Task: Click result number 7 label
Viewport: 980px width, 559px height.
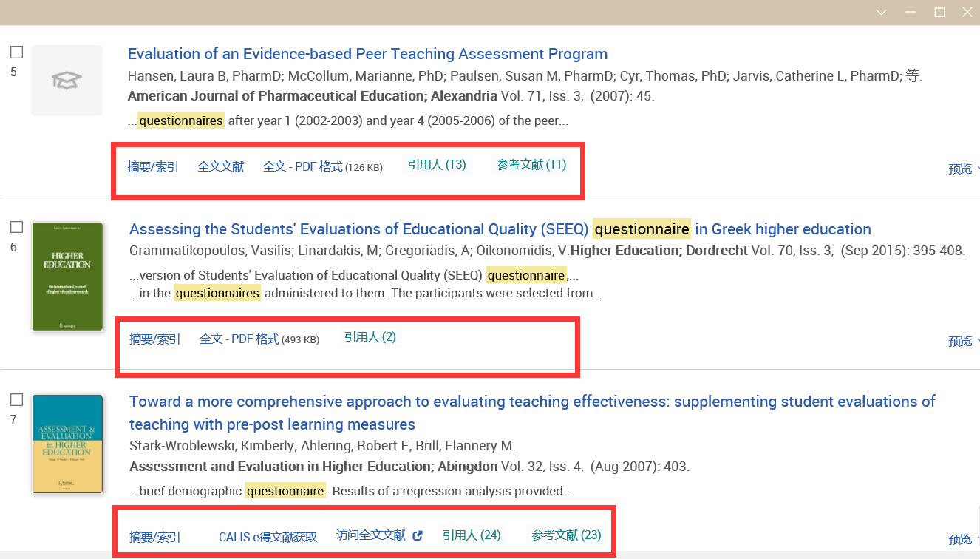Action: (x=13, y=420)
